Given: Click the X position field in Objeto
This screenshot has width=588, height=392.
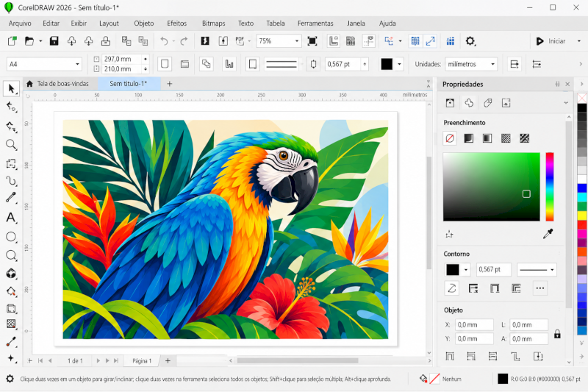Looking at the screenshot, I should 474,324.
